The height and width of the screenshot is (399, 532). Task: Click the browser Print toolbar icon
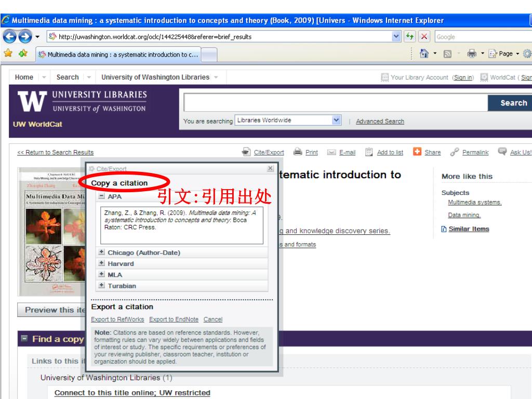tap(472, 54)
